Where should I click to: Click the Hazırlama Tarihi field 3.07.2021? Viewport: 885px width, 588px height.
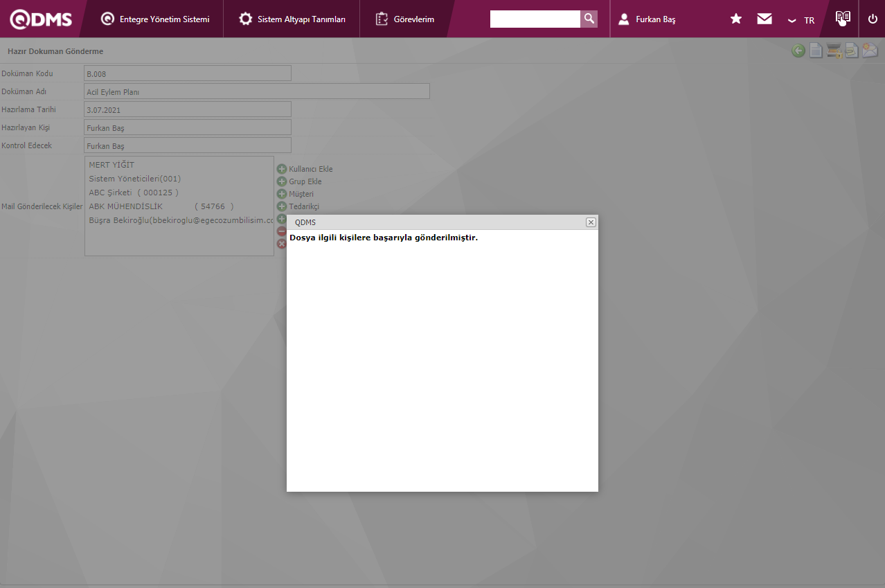[x=188, y=109]
